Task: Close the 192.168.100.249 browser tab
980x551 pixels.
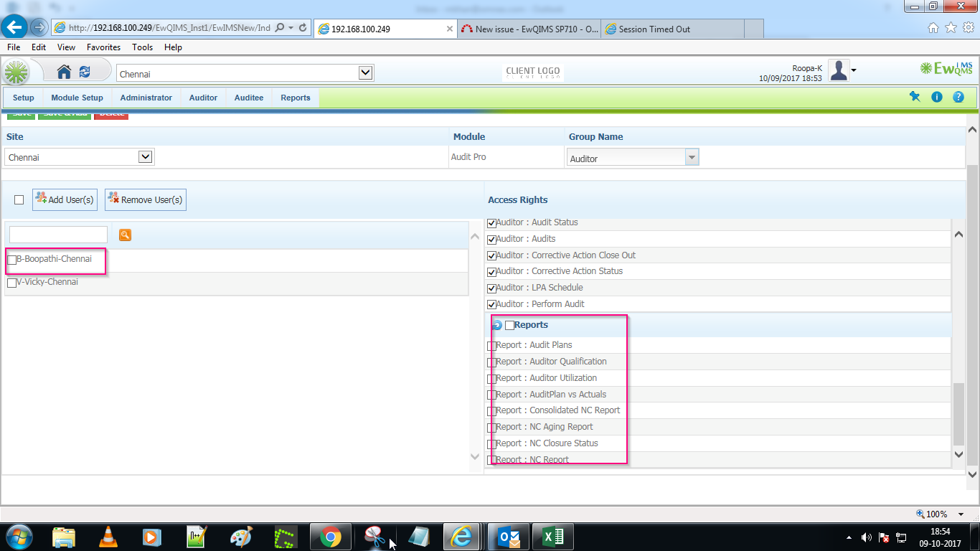Action: pos(450,29)
